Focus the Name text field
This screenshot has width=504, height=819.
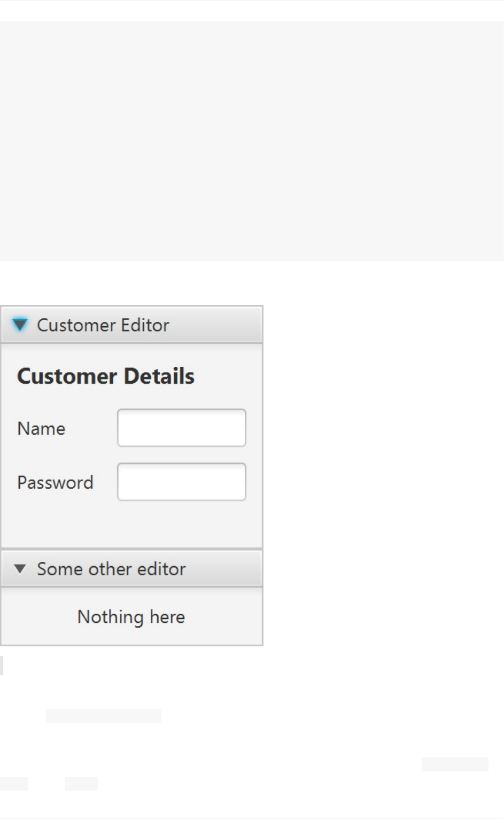click(181, 428)
